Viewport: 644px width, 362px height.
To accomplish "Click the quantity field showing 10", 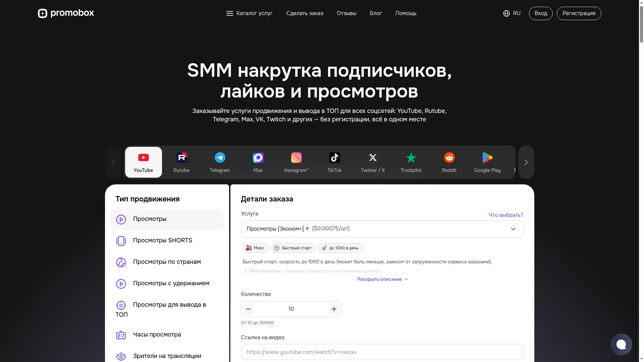I will click(291, 309).
